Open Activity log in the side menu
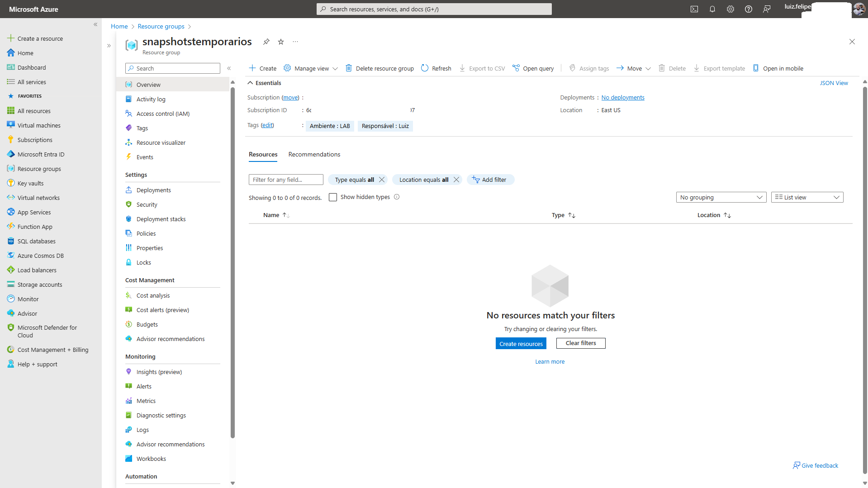This screenshot has width=868, height=488. [151, 99]
